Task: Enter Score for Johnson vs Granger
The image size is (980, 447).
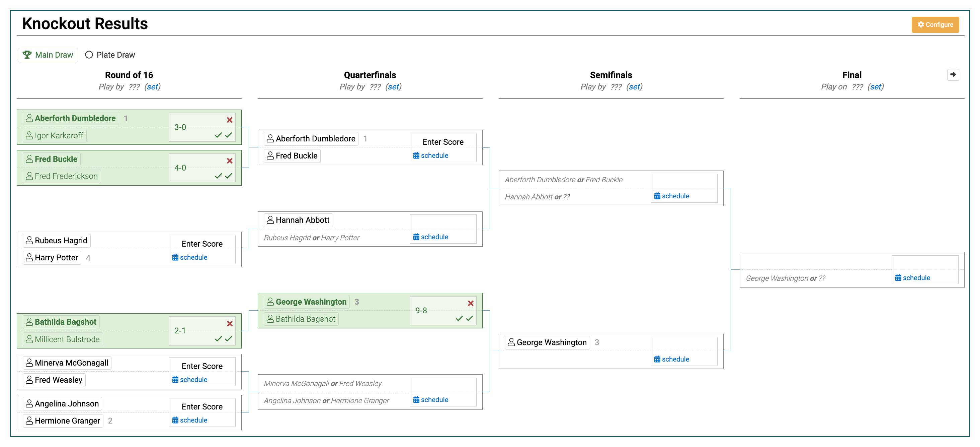Action: coord(202,407)
